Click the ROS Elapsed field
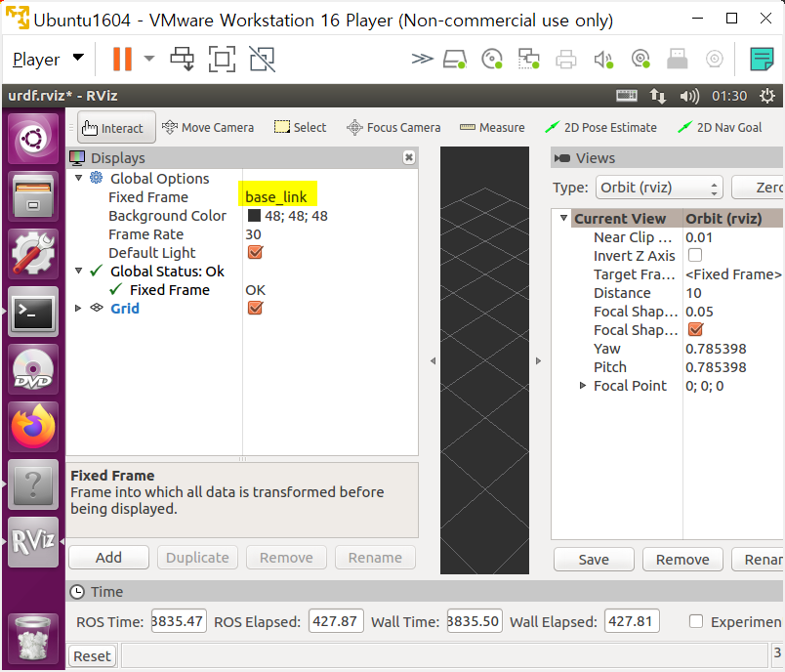785x672 pixels. pos(336,621)
